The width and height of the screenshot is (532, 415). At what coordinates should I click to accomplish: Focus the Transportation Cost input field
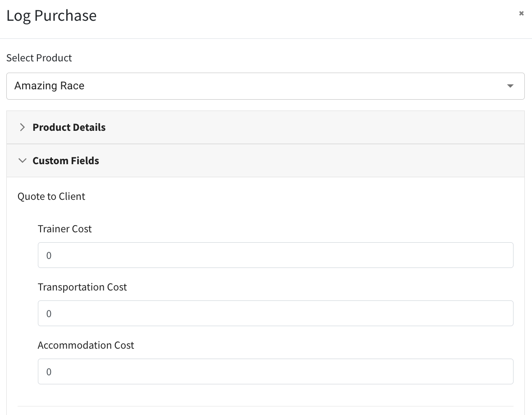pyautogui.click(x=275, y=313)
